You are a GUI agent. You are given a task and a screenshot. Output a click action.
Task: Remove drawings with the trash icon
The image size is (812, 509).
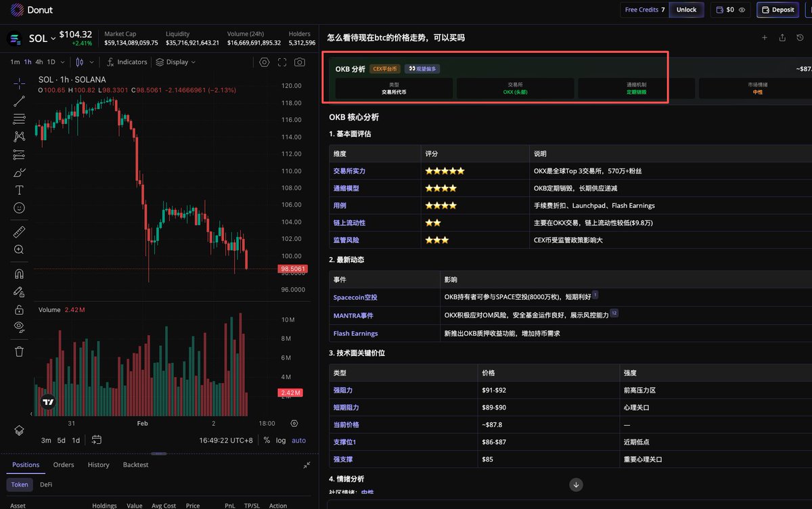19,351
